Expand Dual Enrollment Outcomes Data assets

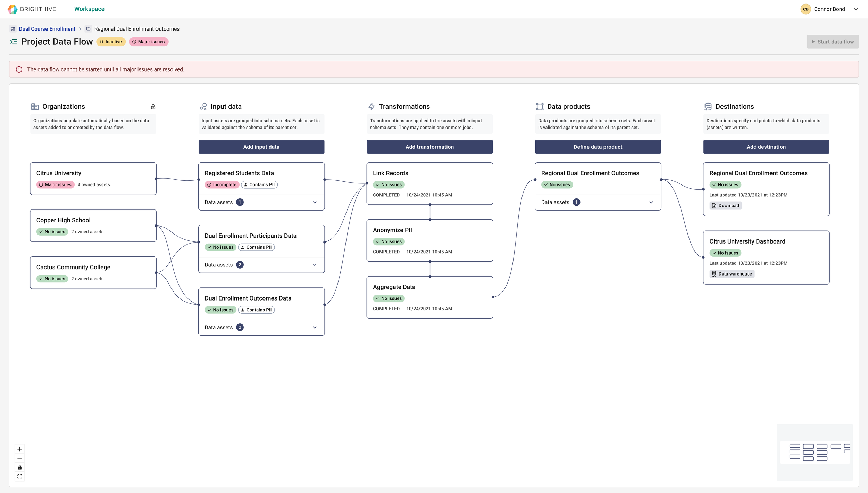315,327
